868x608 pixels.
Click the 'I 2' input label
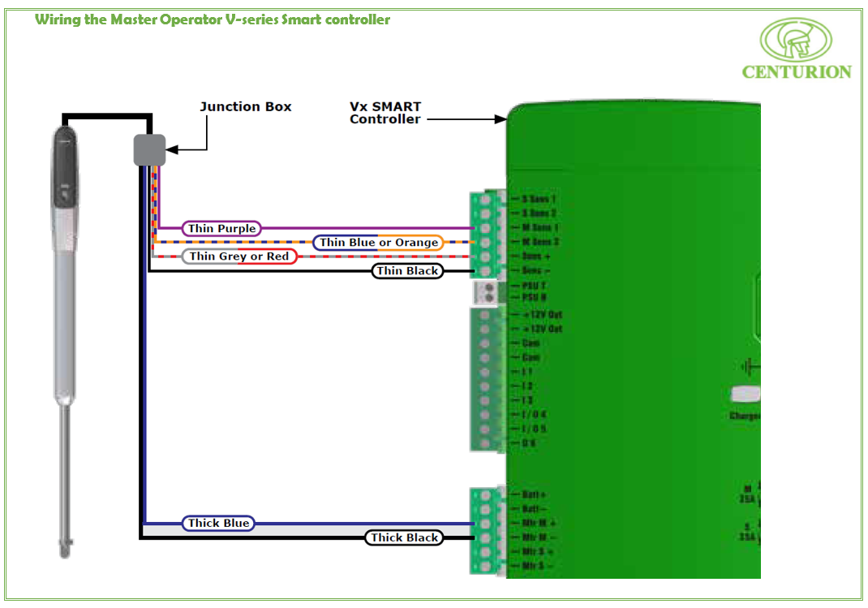point(527,386)
